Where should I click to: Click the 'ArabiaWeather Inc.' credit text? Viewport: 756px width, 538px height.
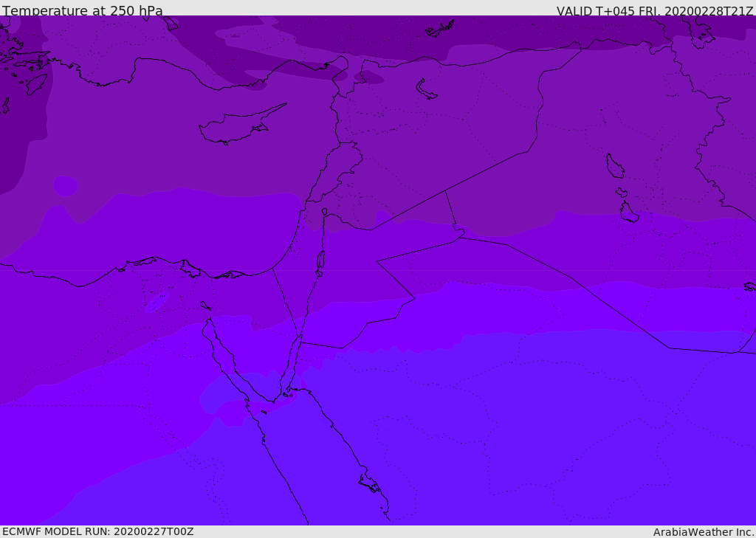pyautogui.click(x=704, y=532)
